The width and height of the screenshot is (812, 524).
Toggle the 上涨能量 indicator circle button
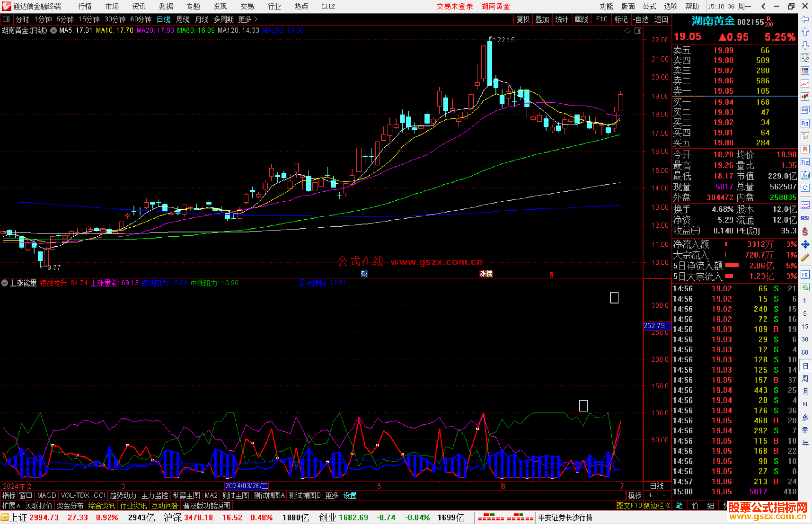pos(5,283)
